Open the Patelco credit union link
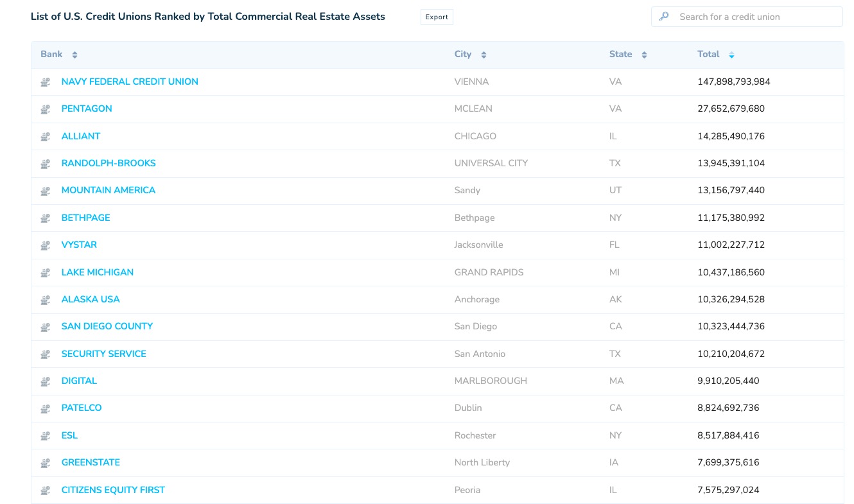Image resolution: width=854 pixels, height=504 pixels. 82,408
